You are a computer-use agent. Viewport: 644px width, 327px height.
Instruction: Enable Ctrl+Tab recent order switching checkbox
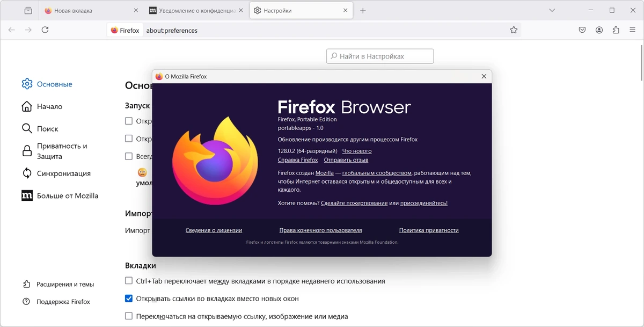click(x=129, y=280)
